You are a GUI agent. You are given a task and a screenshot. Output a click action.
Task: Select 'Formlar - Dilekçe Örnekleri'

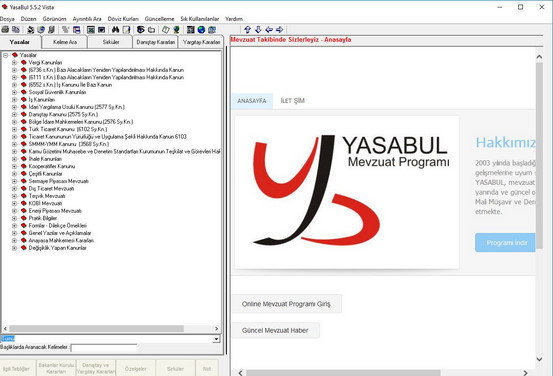[x=57, y=225]
